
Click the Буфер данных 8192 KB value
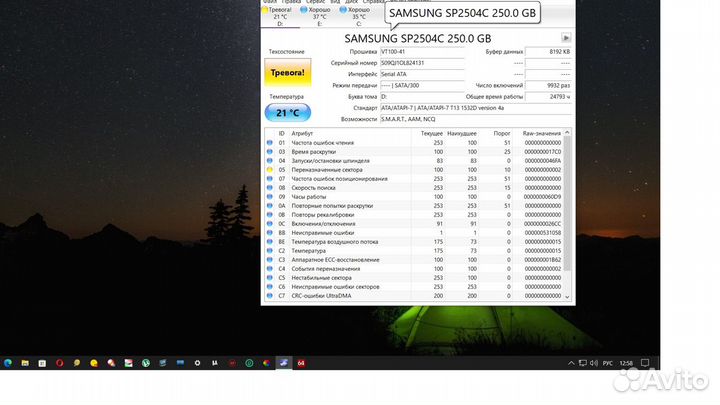tap(548, 52)
